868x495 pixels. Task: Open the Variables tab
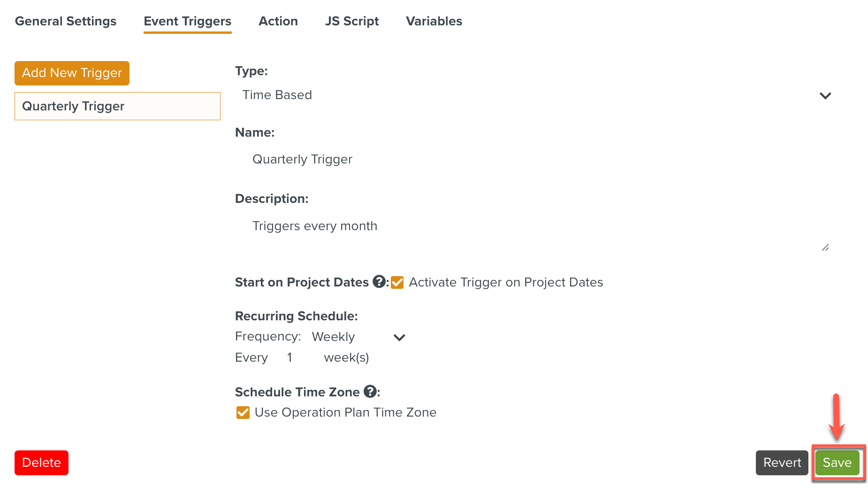click(434, 21)
